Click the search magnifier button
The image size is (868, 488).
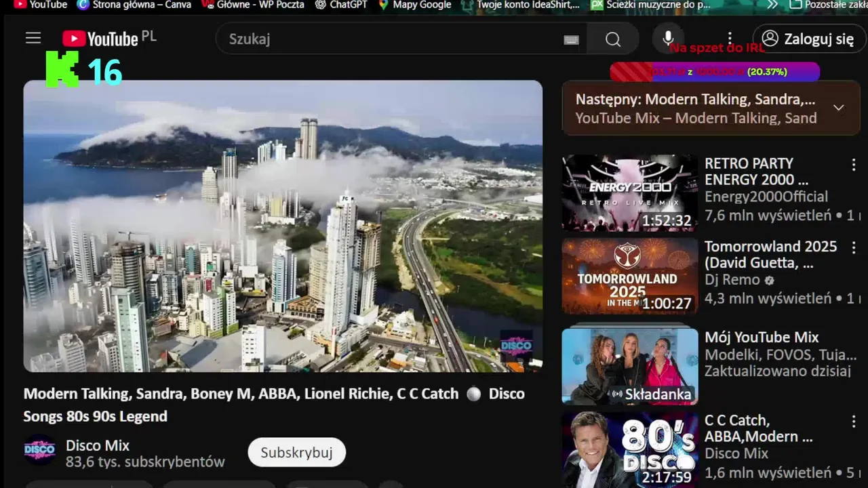click(x=613, y=39)
